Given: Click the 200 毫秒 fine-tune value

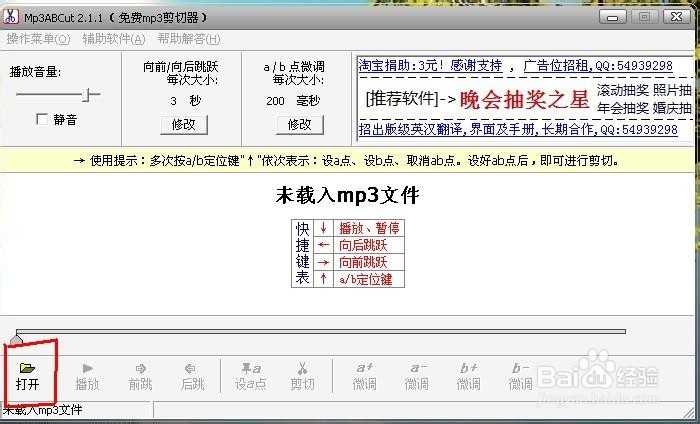Looking at the screenshot, I should click(x=293, y=101).
